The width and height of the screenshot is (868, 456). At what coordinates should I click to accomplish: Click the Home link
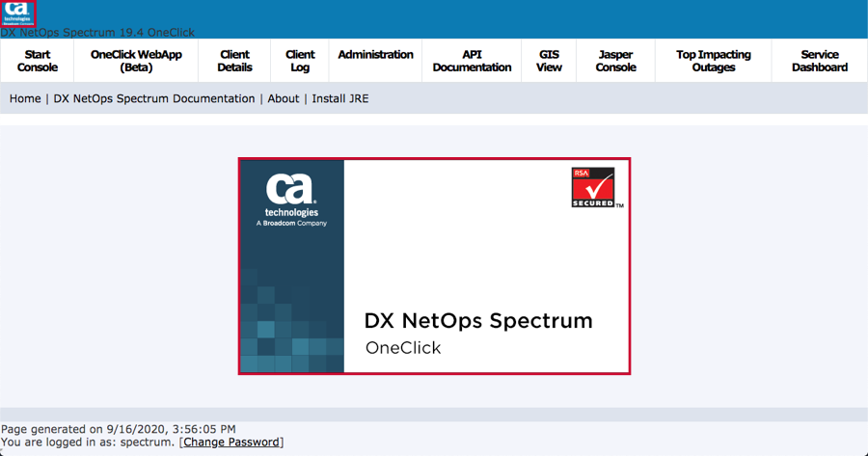pyautogui.click(x=25, y=98)
